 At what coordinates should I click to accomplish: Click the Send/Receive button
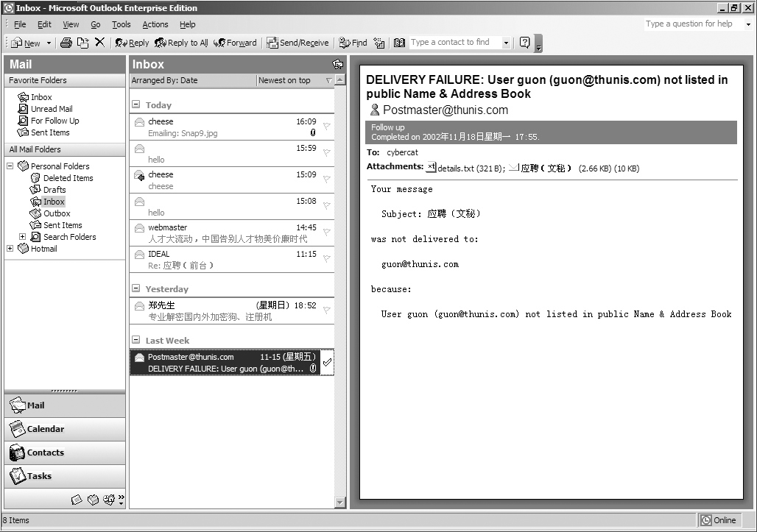click(x=297, y=43)
